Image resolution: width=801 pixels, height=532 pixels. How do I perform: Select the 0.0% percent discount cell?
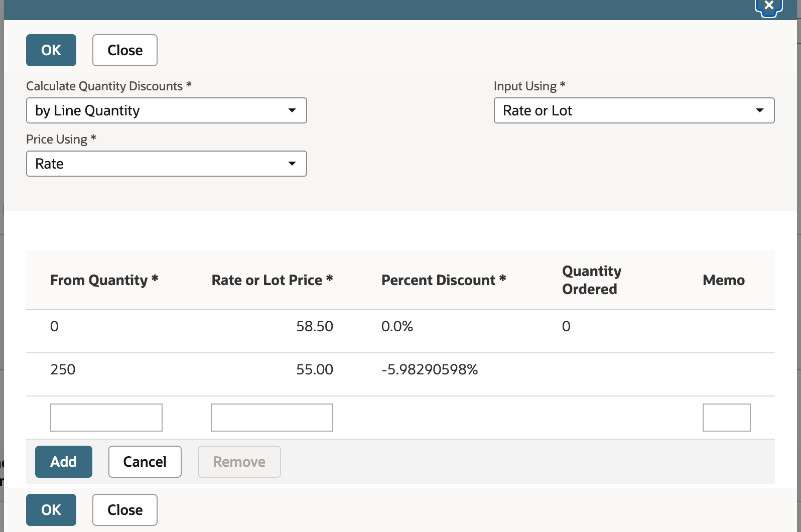tap(397, 326)
